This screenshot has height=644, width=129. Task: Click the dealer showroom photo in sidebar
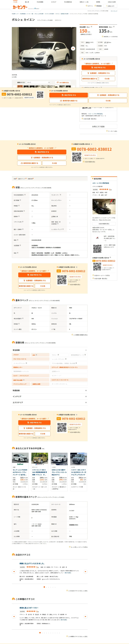(104, 207)
